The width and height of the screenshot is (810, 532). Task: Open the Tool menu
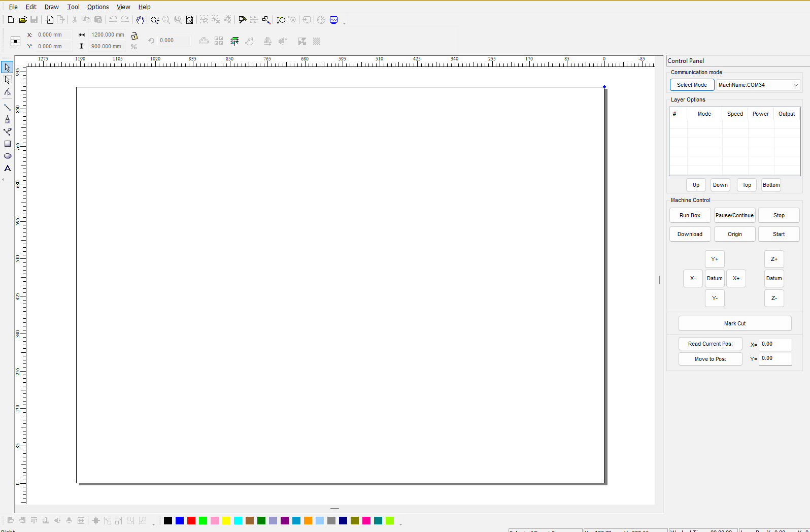pos(73,7)
